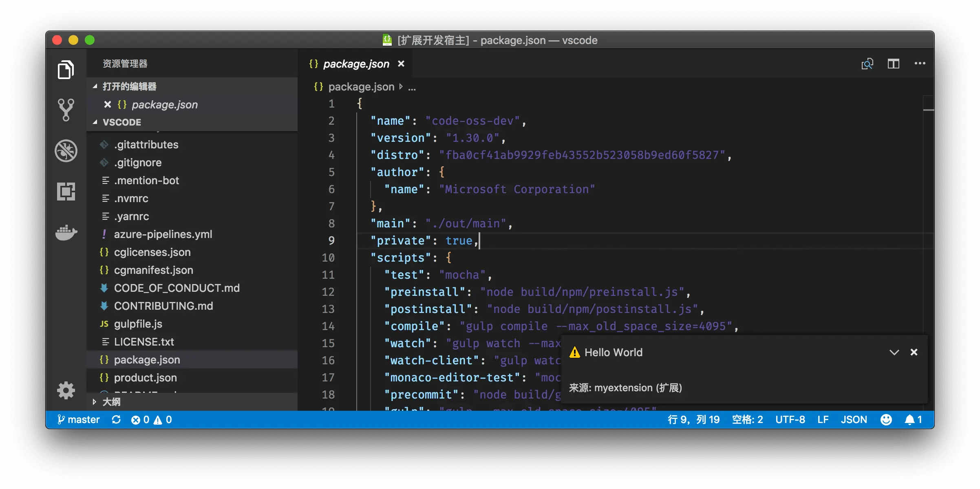
Task: Collapse the Hello World notification with the chevron
Action: 894,352
